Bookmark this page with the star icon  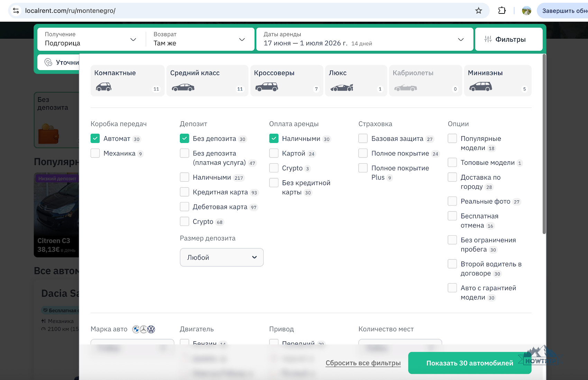tap(479, 11)
